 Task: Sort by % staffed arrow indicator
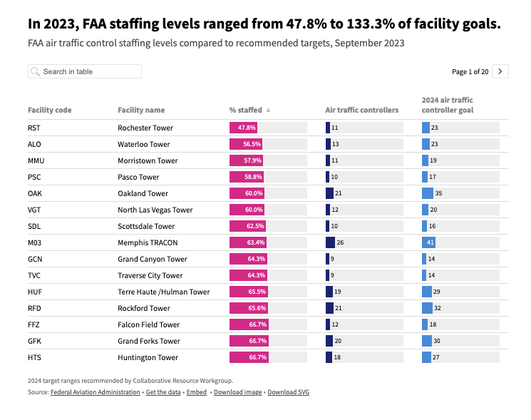(268, 110)
